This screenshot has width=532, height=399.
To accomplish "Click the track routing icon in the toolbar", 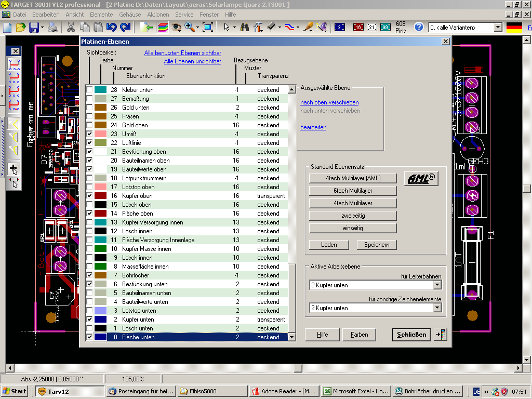I will click(x=289, y=27).
